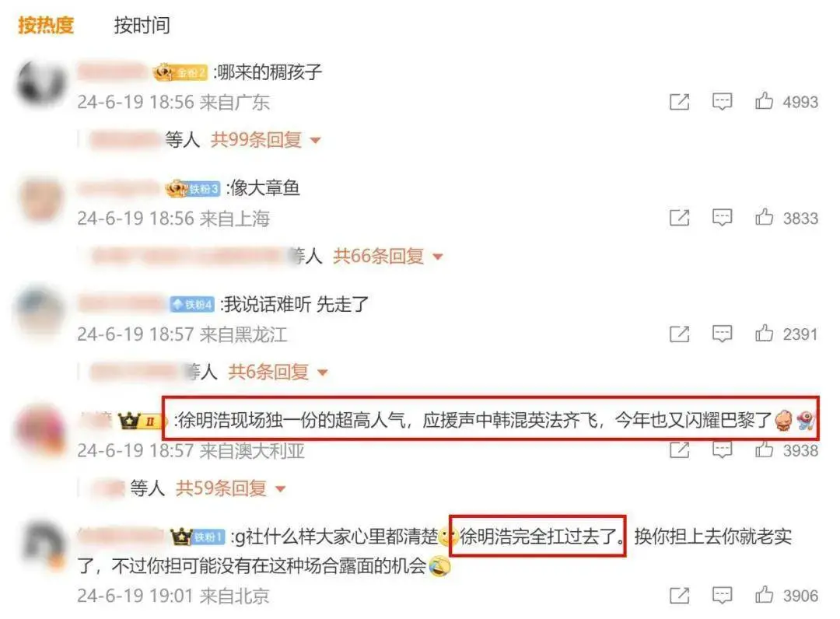Screen dimensions: 840x619
Task: Share the 19:01 comment from 北京
Action: pos(679,595)
